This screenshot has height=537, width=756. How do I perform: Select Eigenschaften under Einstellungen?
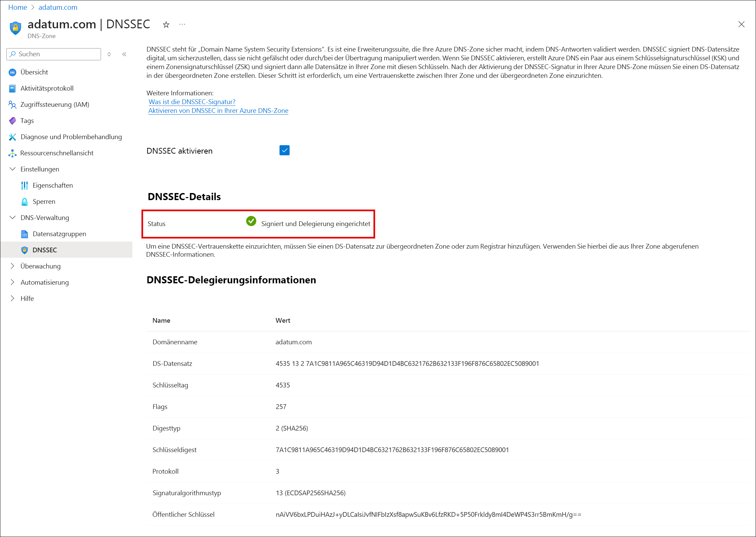[53, 185]
